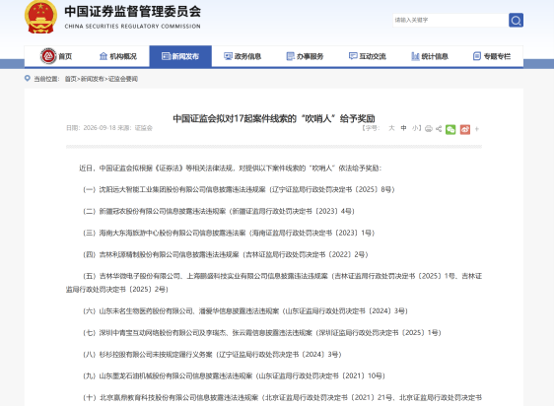Click item (二) 新疆冠农股份 case

[218, 211]
